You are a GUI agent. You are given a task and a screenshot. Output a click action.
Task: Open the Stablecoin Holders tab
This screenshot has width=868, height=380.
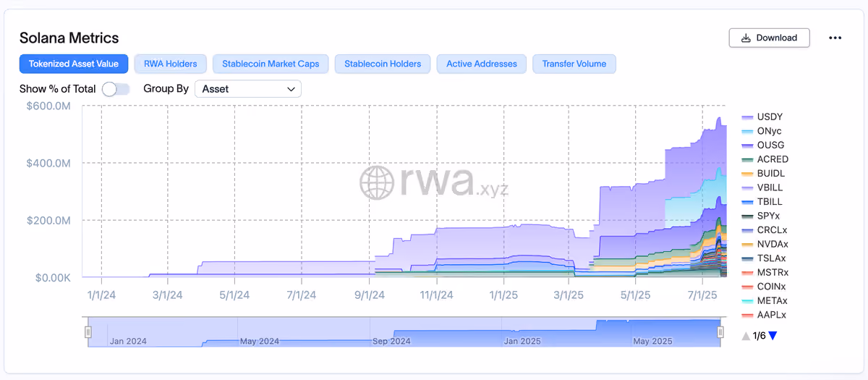coord(383,64)
